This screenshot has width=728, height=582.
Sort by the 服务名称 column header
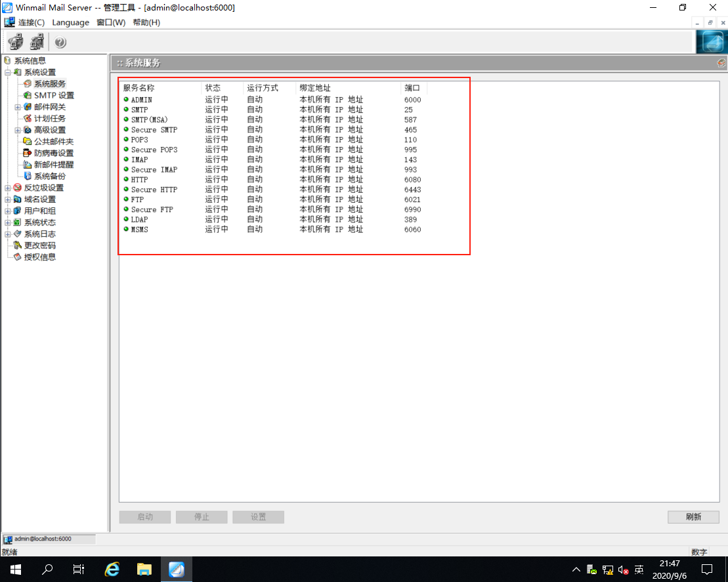(x=161, y=88)
